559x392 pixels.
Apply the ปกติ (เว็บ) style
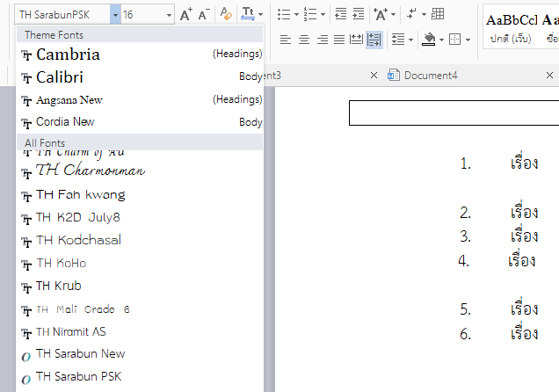coord(511,26)
